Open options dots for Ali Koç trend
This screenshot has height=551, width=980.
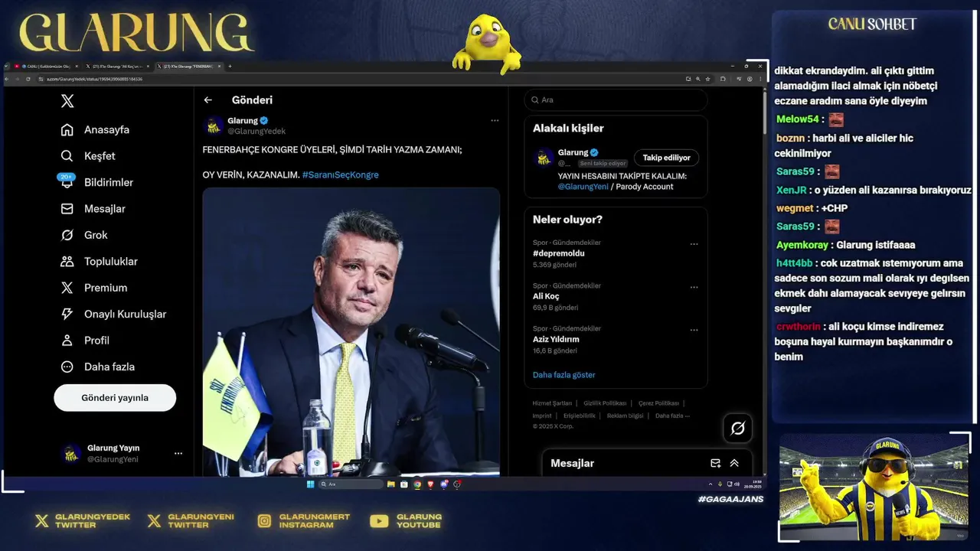[694, 287]
